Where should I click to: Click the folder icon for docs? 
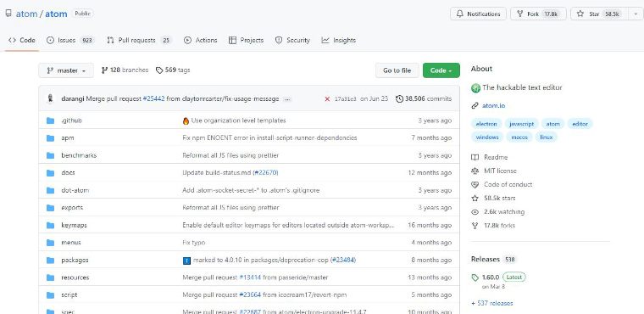tap(51, 173)
